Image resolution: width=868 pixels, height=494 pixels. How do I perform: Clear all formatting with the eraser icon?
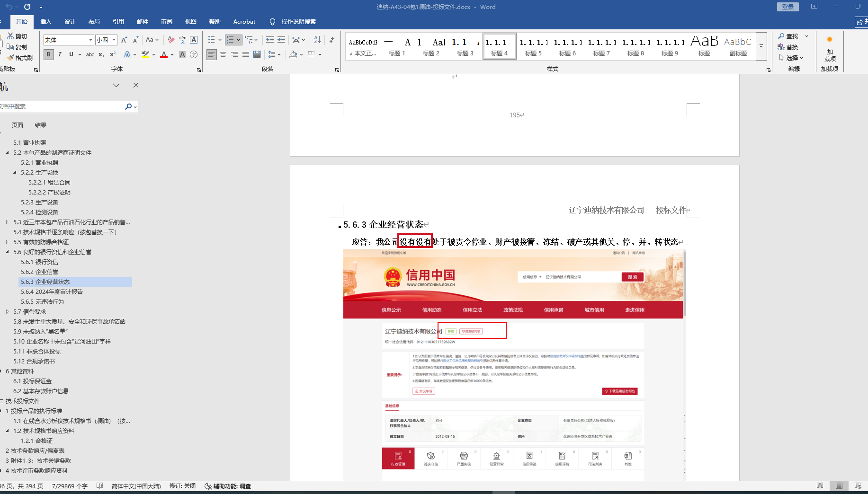click(x=171, y=40)
